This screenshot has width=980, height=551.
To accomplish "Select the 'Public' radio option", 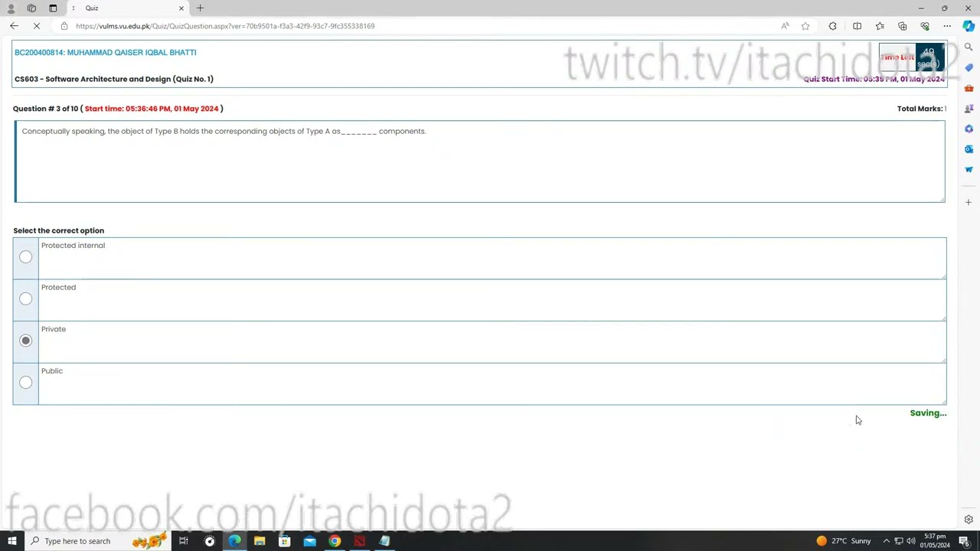I will click(26, 383).
